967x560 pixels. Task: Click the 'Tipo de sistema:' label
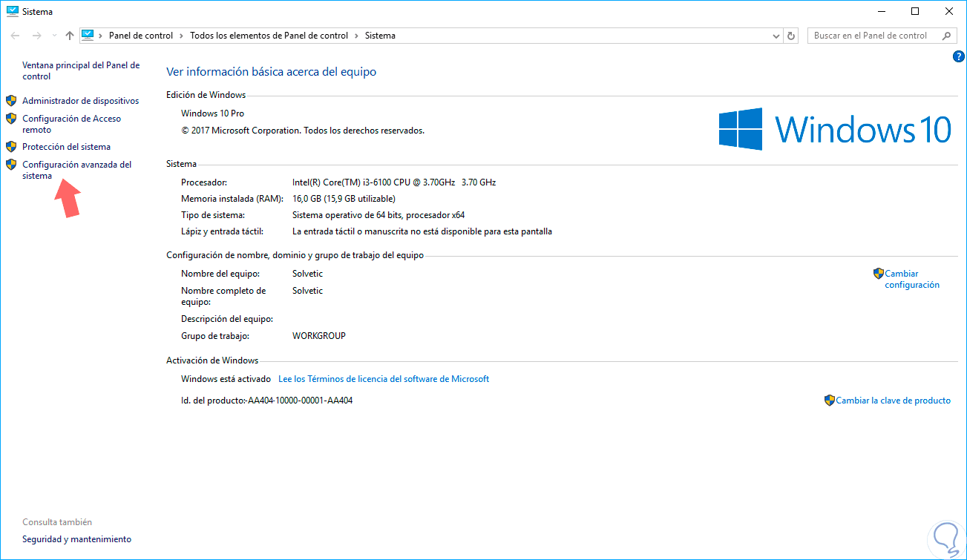click(x=213, y=215)
